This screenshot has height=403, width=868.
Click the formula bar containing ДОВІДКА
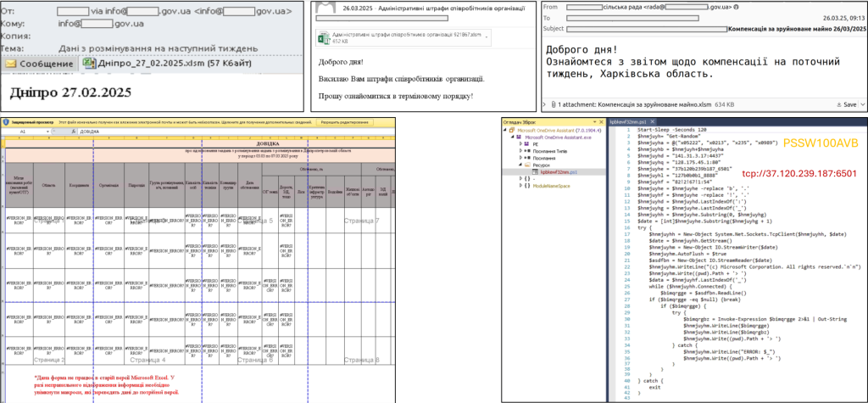coord(237,132)
